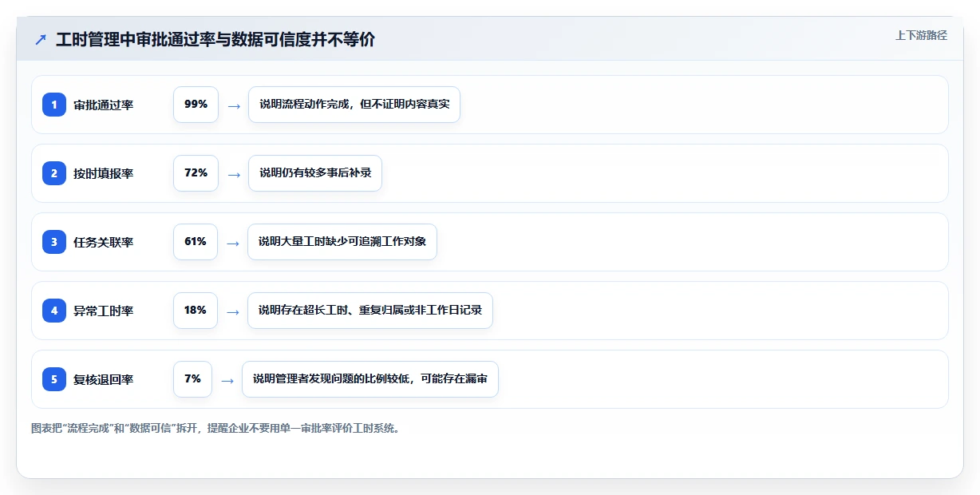Click the 上下游路径 label in header
Image resolution: width=980 pixels, height=495 pixels.
tap(921, 35)
